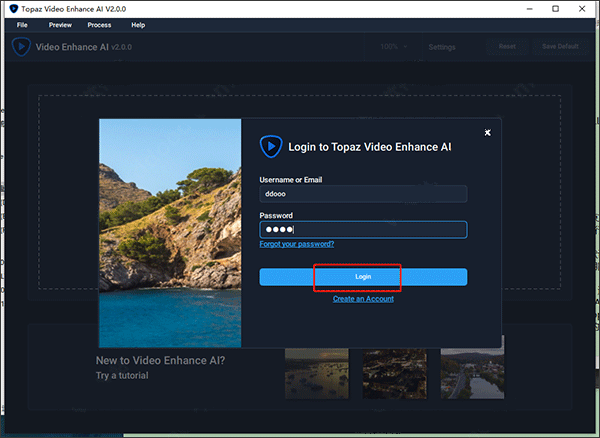The width and height of the screenshot is (600, 438).
Task: Open the File menu
Action: (x=22, y=25)
